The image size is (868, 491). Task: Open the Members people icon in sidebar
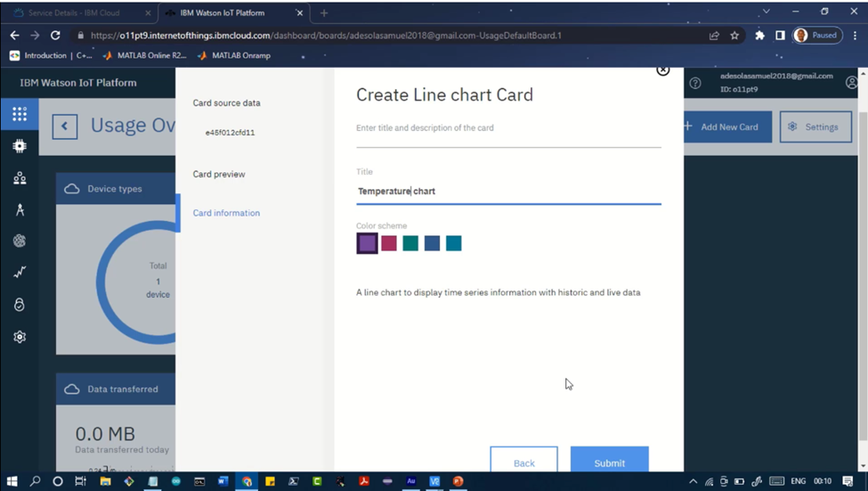click(x=20, y=178)
